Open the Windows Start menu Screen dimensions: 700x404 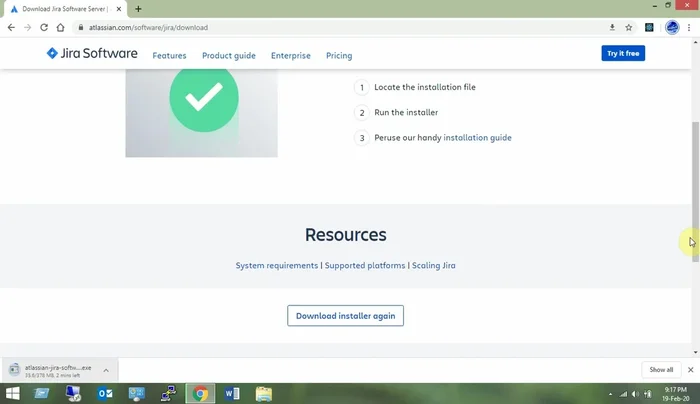point(12,394)
